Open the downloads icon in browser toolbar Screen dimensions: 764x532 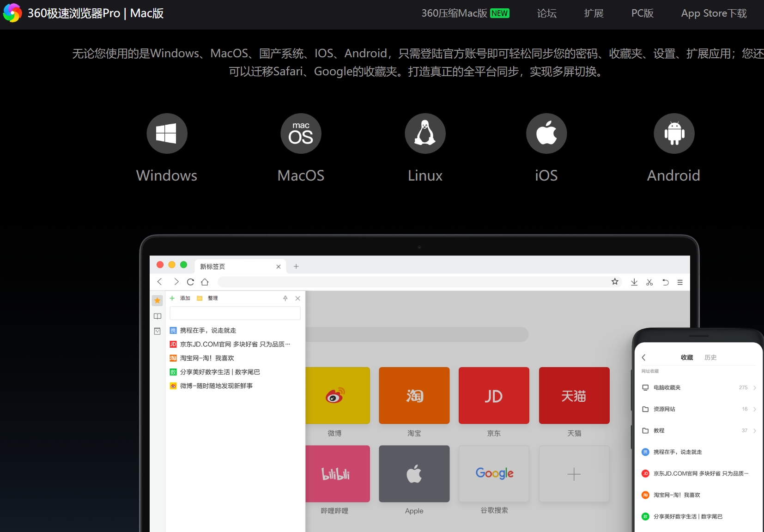634,282
